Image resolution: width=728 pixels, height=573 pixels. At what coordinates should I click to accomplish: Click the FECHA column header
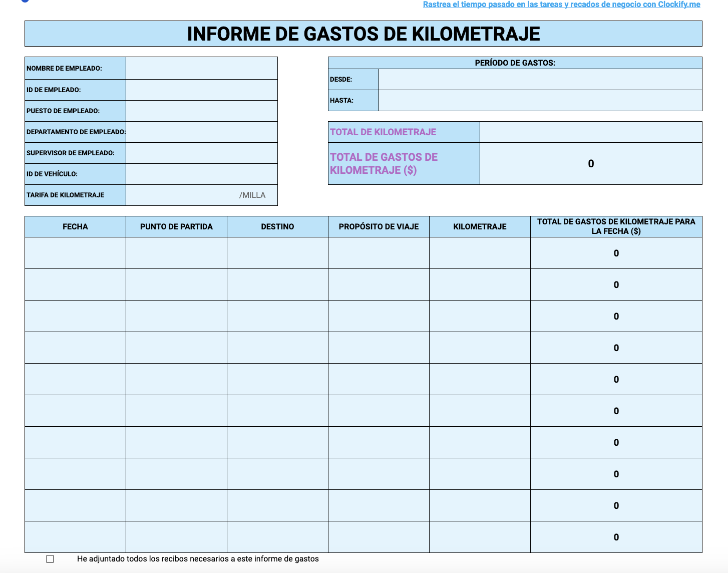[75, 226]
